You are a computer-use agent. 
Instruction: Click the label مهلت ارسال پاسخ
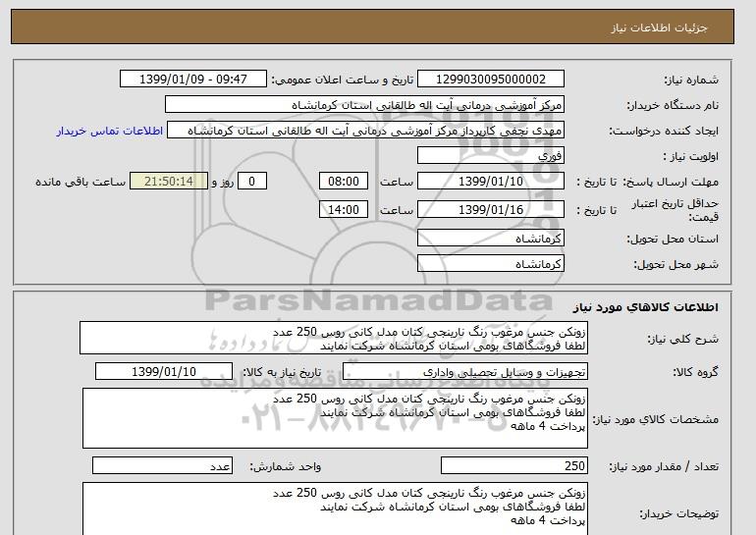pyautogui.click(x=672, y=183)
